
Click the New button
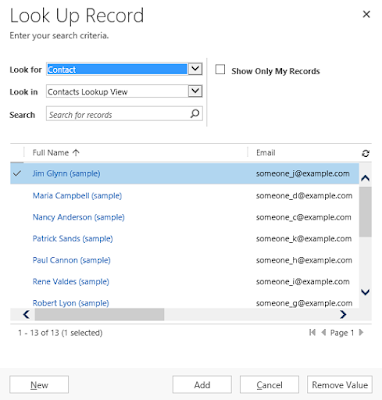click(x=39, y=385)
